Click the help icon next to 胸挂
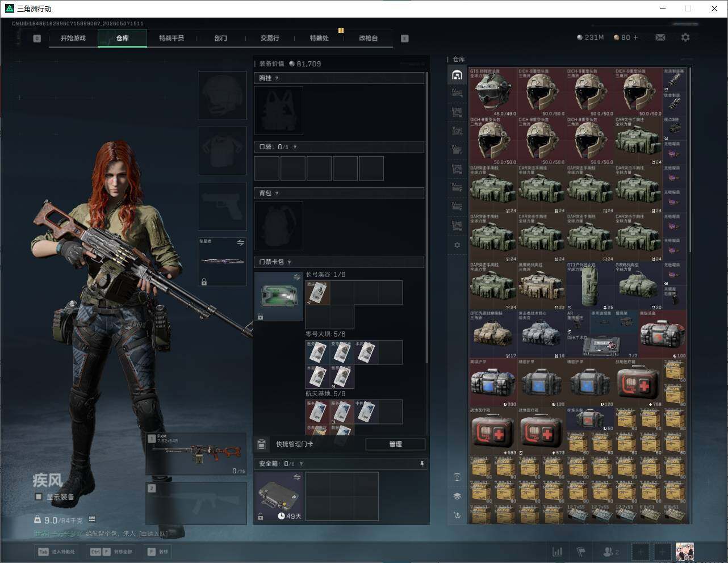 click(x=277, y=78)
